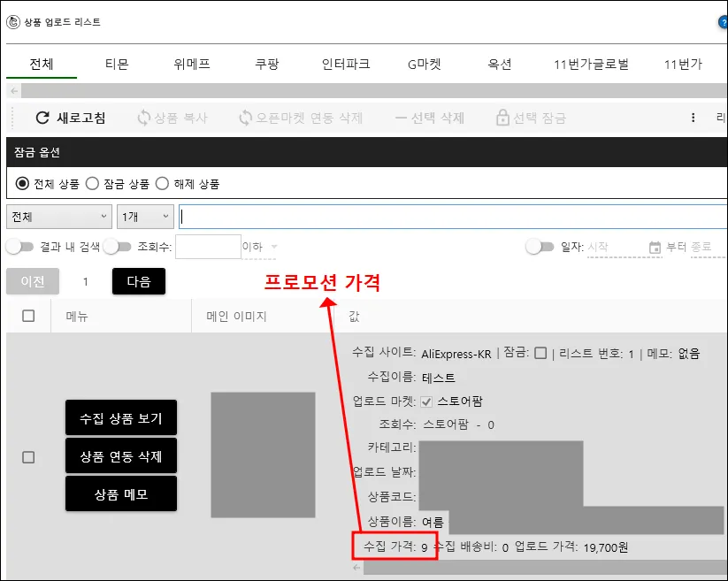Click the left arrow of the tab scrollbar
Image resolution: width=728 pixels, height=581 pixels.
pyautogui.click(x=14, y=90)
